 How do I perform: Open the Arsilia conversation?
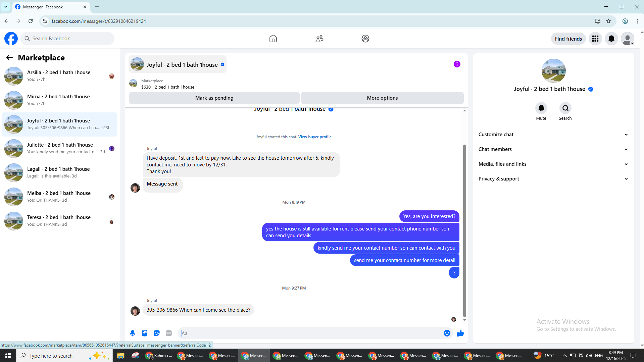point(60,76)
